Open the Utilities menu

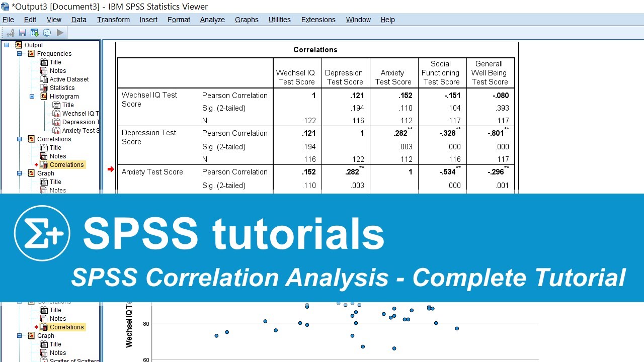279,20
